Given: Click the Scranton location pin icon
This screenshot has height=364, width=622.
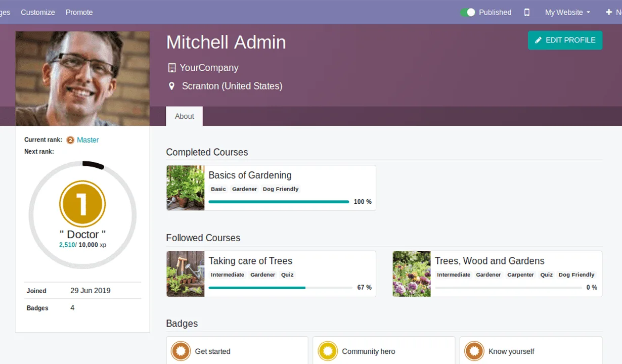Looking at the screenshot, I should [171, 86].
